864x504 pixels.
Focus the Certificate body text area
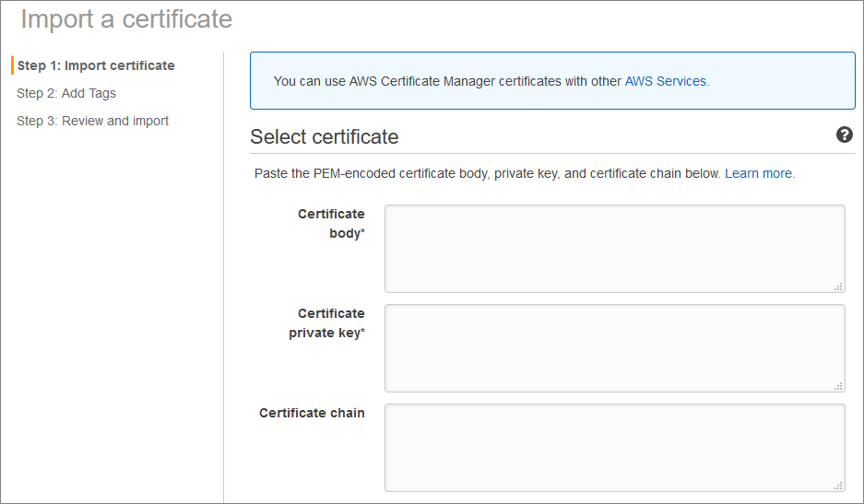coord(614,249)
